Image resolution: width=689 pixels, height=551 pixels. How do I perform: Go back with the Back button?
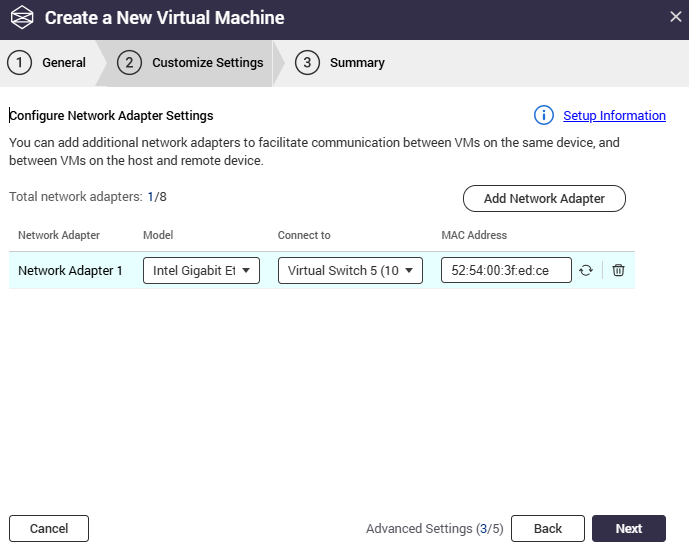[547, 528]
